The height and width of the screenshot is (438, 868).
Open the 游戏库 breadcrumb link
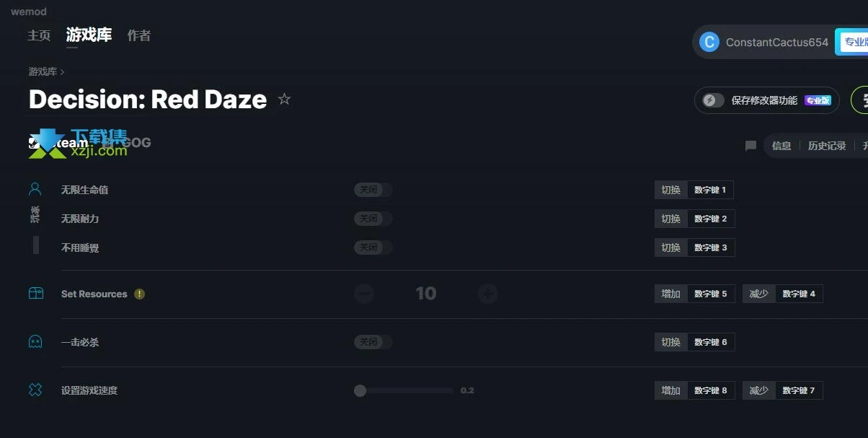click(43, 71)
